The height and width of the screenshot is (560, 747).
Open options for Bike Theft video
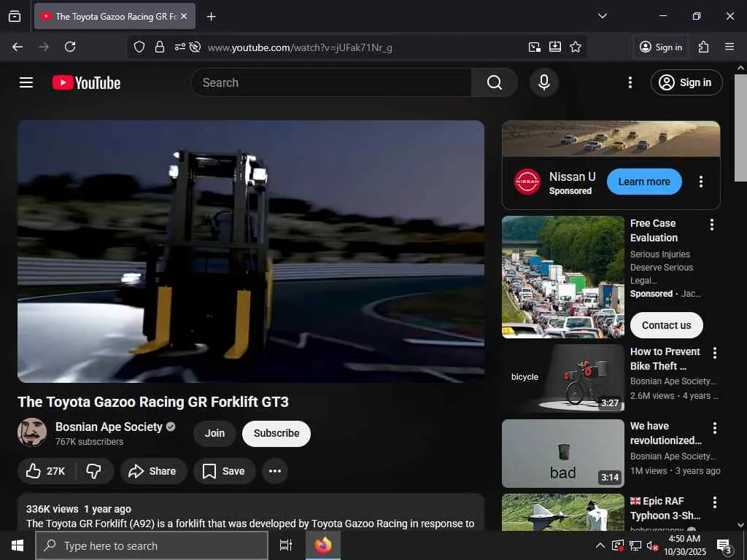pyautogui.click(x=715, y=352)
